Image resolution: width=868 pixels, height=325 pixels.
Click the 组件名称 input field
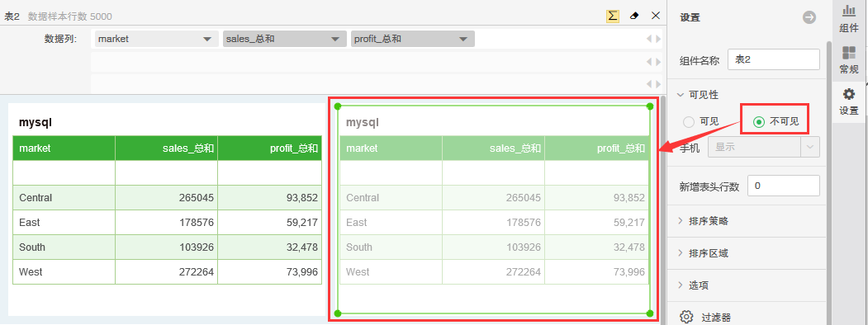774,59
